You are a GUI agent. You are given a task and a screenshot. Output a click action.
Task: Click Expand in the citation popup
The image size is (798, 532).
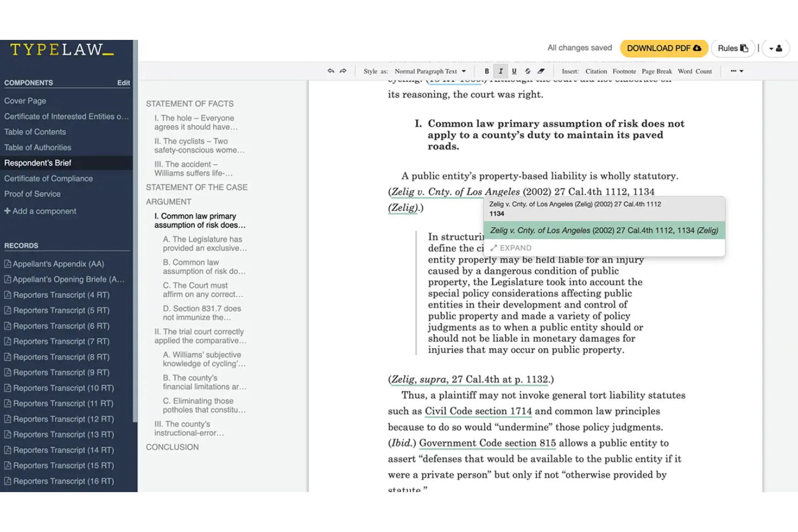511,248
